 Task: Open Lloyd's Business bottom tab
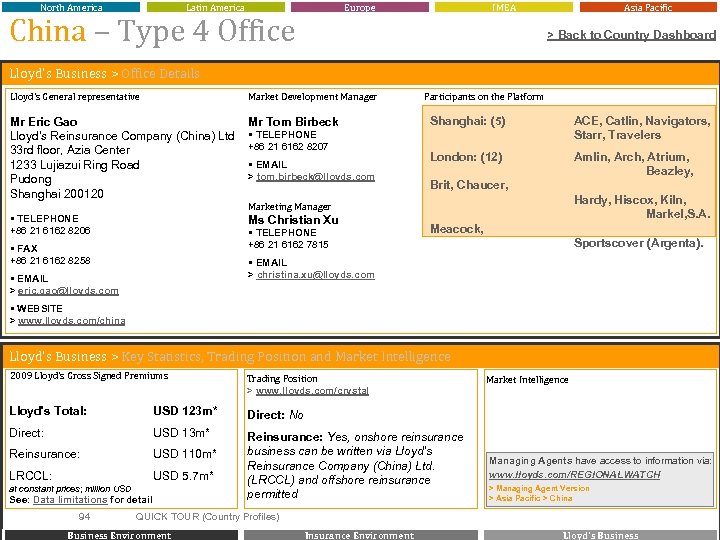[600, 535]
